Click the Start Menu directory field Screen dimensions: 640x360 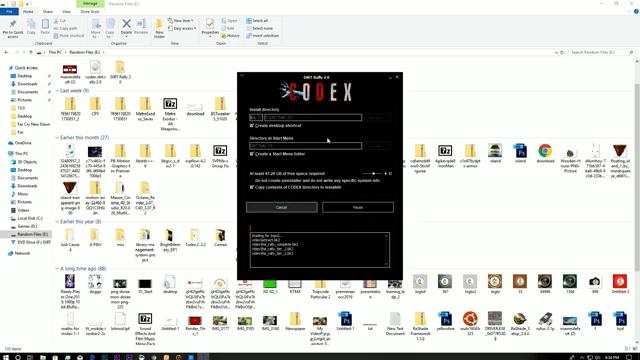coord(305,146)
